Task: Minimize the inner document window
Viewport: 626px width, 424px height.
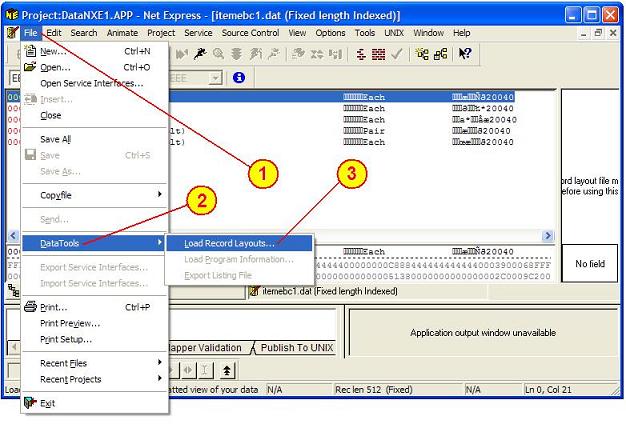Action: 583,33
